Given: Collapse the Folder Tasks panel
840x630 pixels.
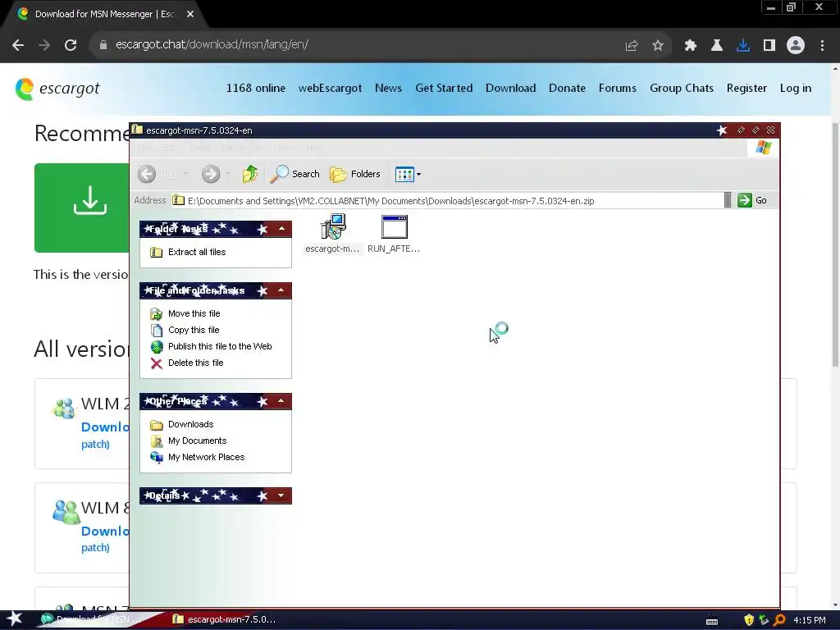Looking at the screenshot, I should [x=281, y=229].
